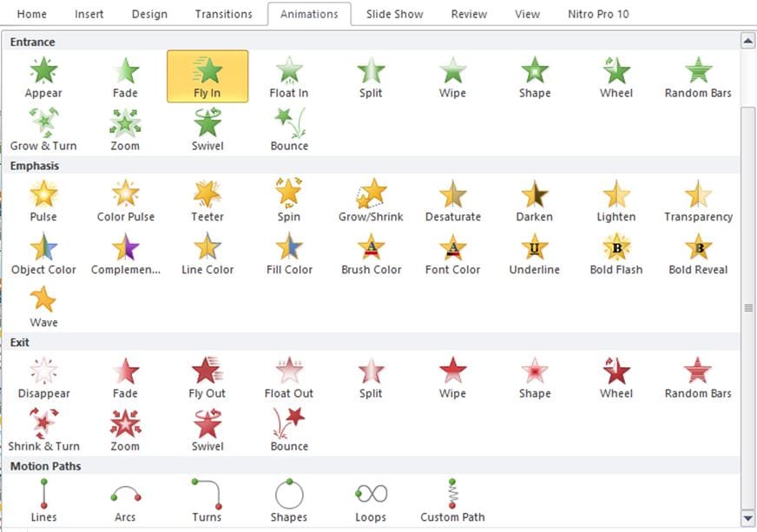
Task: Apply the Bold Flash emphasis animation
Action: coord(616,253)
